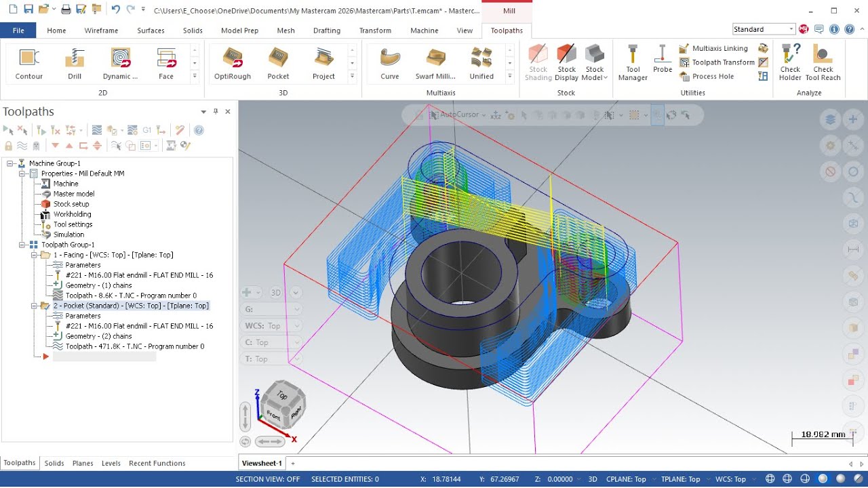Start the OptiRough 3D toolpath
868x488 pixels.
click(x=233, y=64)
